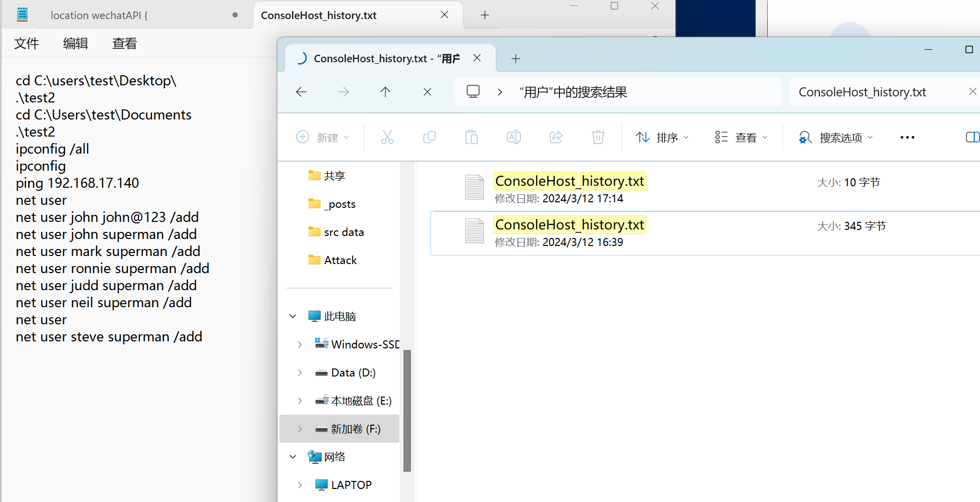Select 本地磁盘 (E:) in navigation pane

click(353, 401)
